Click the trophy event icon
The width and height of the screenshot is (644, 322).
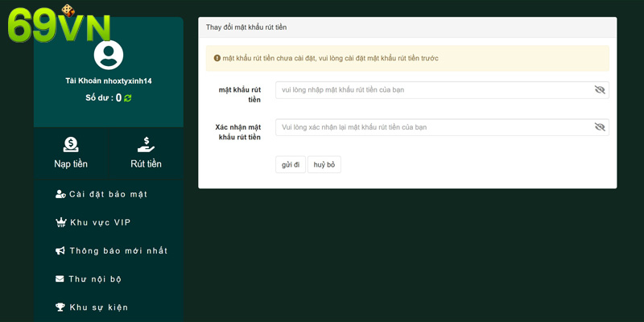60,307
